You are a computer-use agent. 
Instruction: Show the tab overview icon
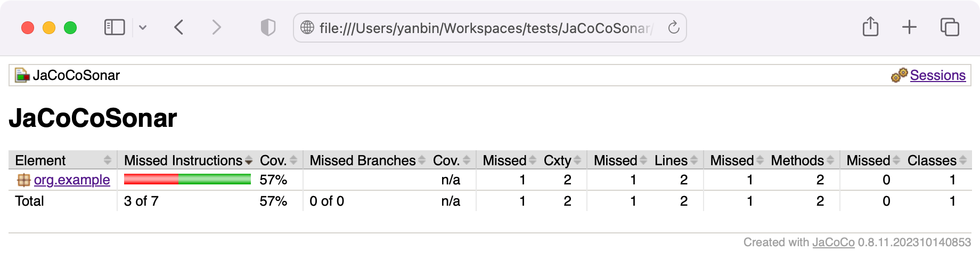point(950,27)
